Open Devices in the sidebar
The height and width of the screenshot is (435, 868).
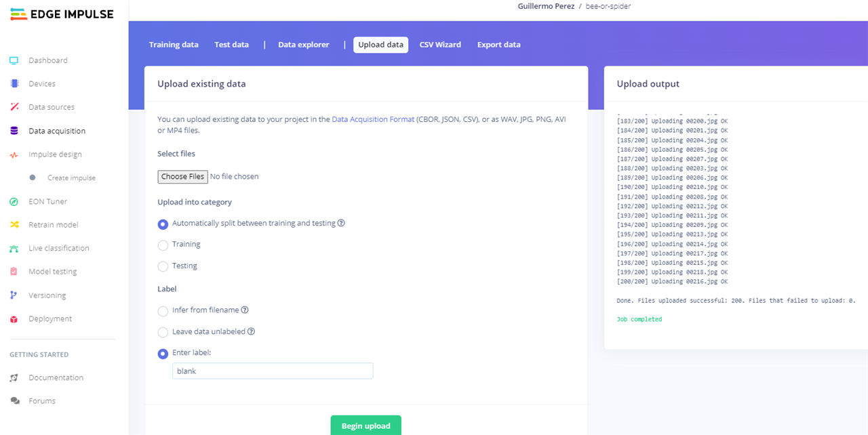point(42,84)
